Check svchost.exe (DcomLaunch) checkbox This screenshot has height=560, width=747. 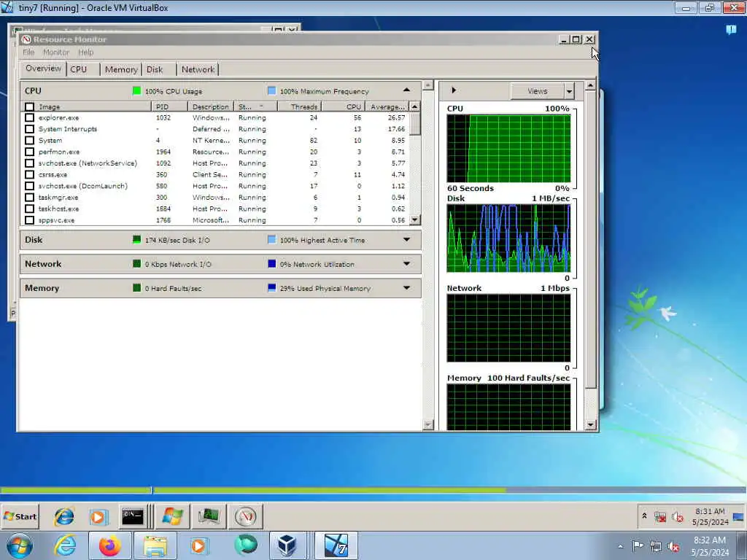[x=29, y=186]
